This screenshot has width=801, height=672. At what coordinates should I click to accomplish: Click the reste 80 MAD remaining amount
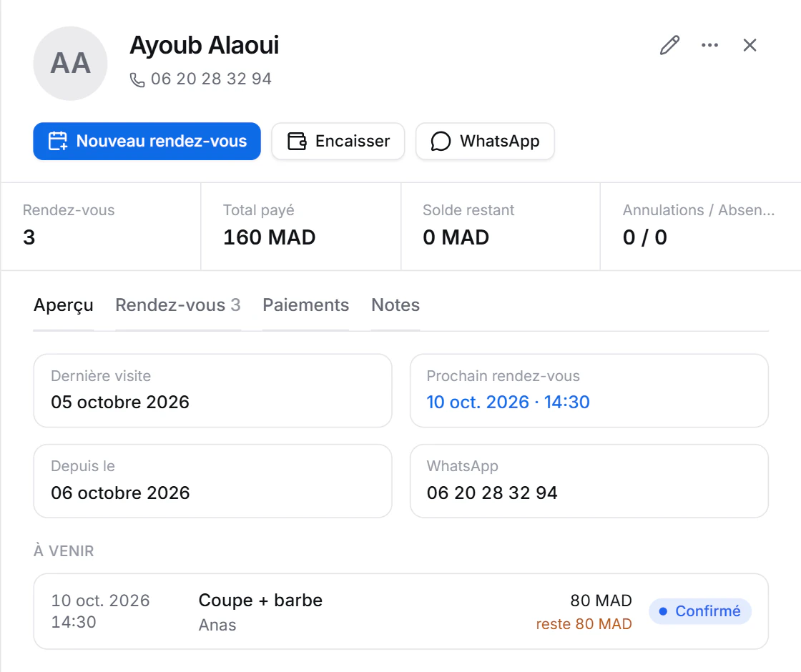(x=584, y=624)
